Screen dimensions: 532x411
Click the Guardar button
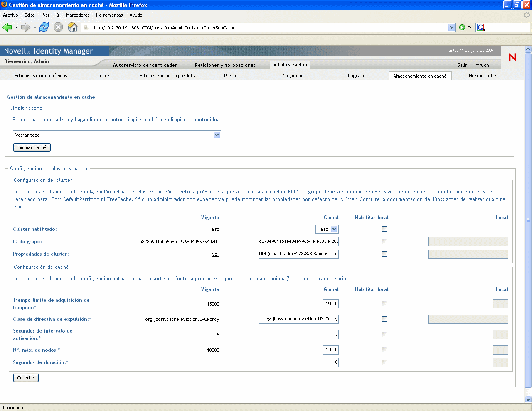point(26,378)
